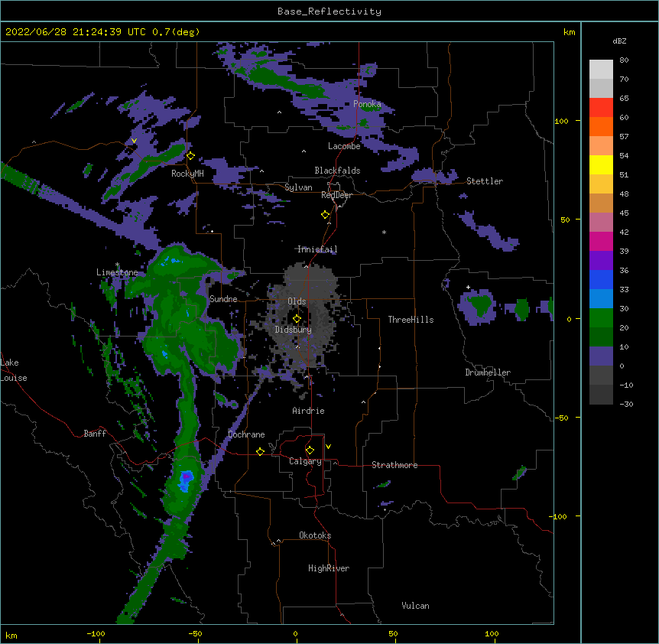
Task: Click the 0.7(deg) elevation angle text
Action: [x=176, y=32]
